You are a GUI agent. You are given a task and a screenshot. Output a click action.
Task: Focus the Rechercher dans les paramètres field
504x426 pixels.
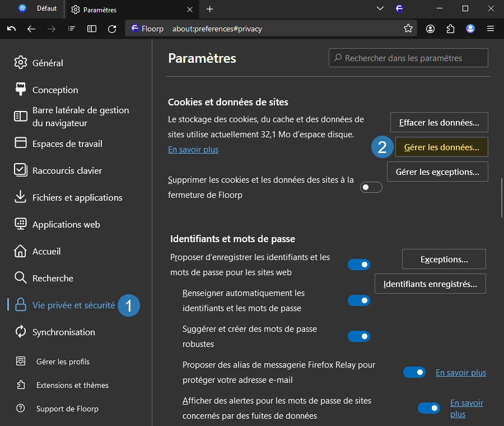tap(408, 58)
